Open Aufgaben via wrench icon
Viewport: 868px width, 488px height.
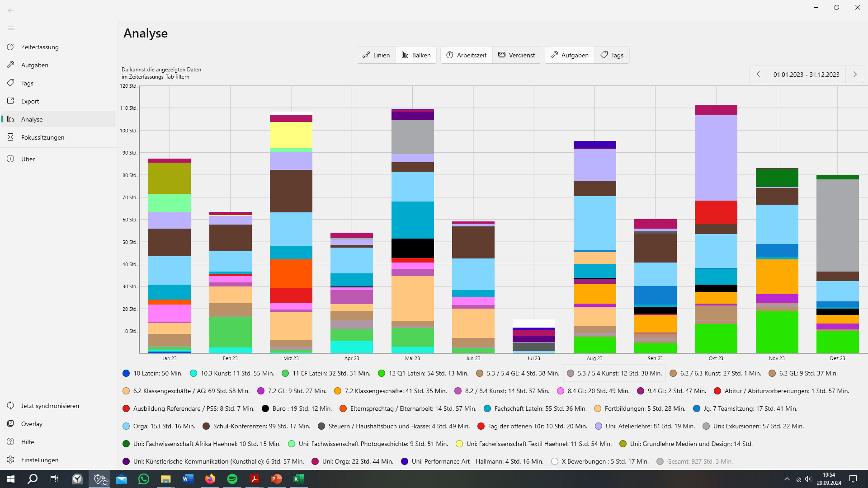tap(11, 65)
